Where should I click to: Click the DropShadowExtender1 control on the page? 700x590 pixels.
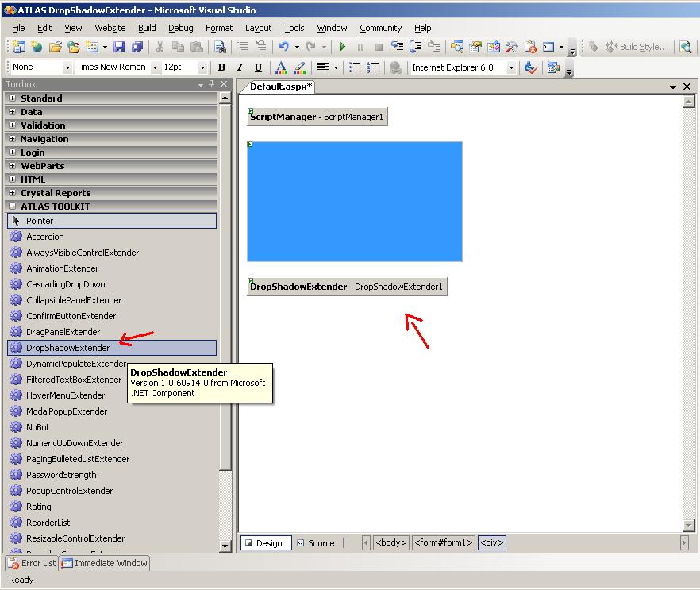click(x=347, y=286)
